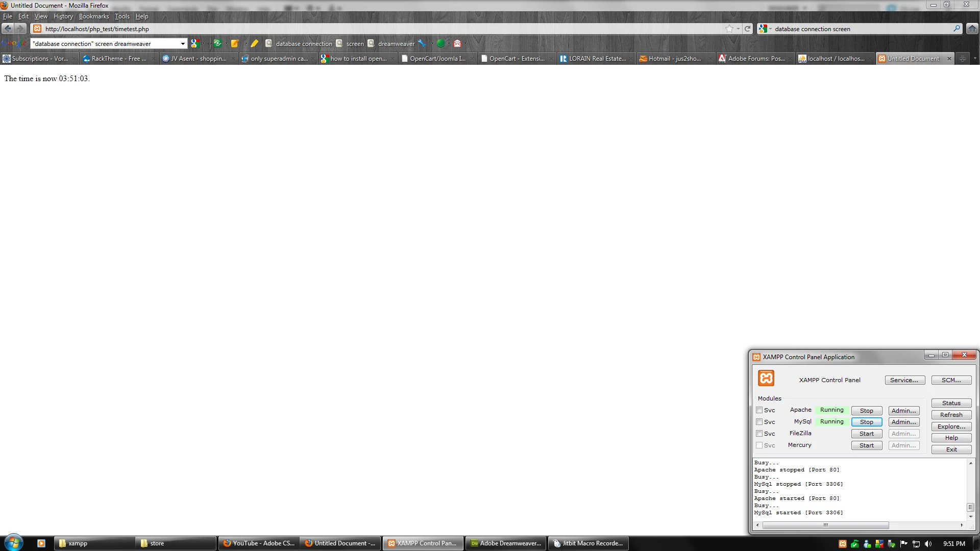Bookmark this page with the star icon
This screenshot has height=551, width=980.
coord(729,29)
